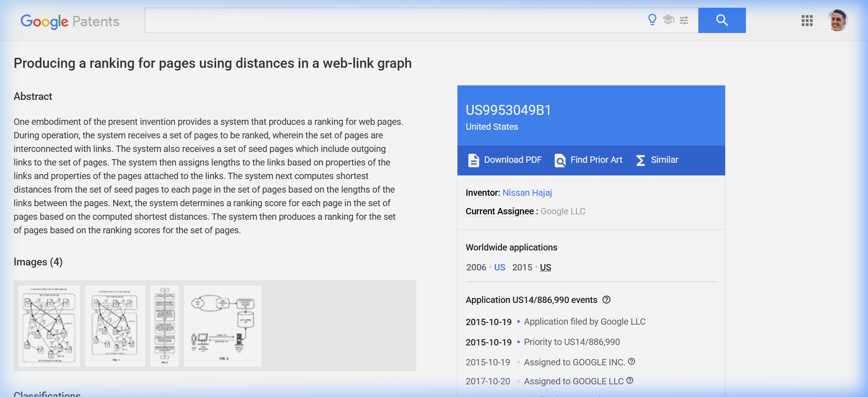Viewport: 868px width, 397px height.
Task: Click the patent title heading
Action: [x=212, y=63]
